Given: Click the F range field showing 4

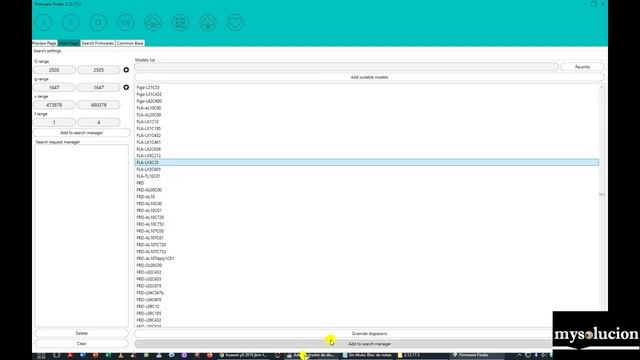Looking at the screenshot, I should pyautogui.click(x=99, y=122).
